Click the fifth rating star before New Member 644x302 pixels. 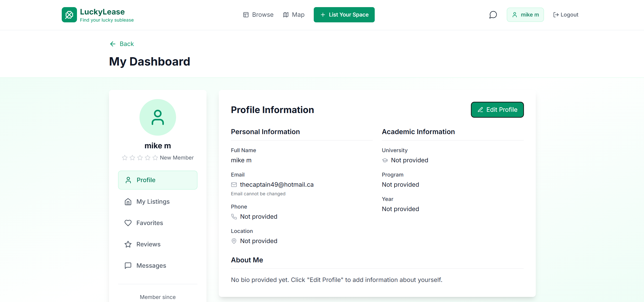155,158
